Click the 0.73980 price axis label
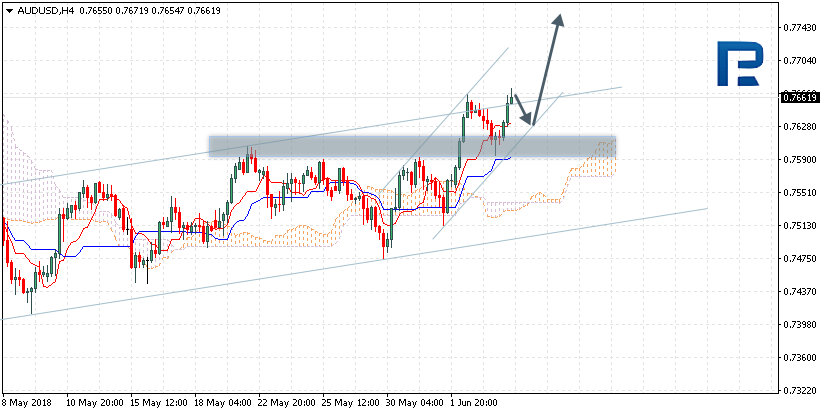The width and height of the screenshot is (821, 414). tap(800, 325)
